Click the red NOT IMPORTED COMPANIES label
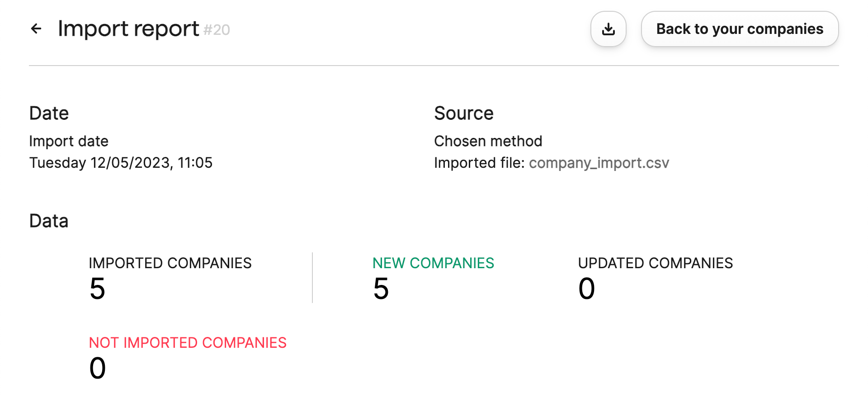 click(x=188, y=342)
